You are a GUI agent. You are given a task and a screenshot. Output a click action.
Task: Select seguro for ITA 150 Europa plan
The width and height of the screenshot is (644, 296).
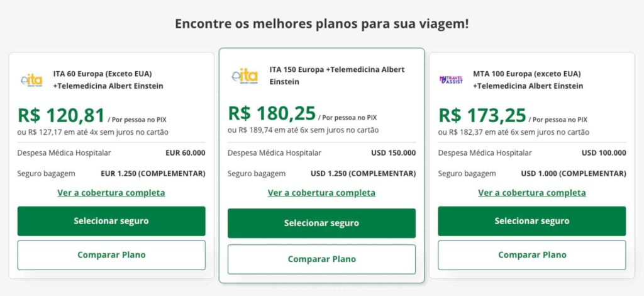(x=321, y=223)
